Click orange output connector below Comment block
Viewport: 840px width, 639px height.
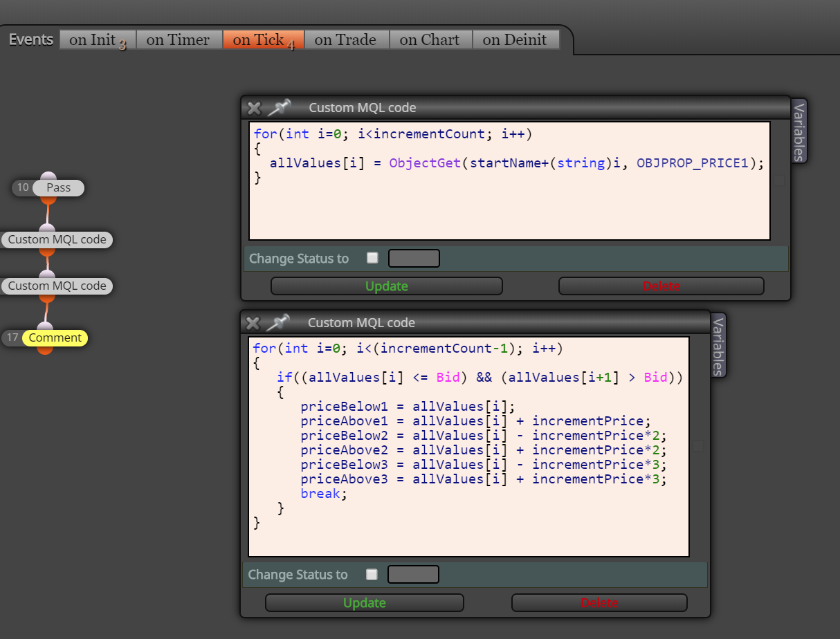pyautogui.click(x=45, y=349)
